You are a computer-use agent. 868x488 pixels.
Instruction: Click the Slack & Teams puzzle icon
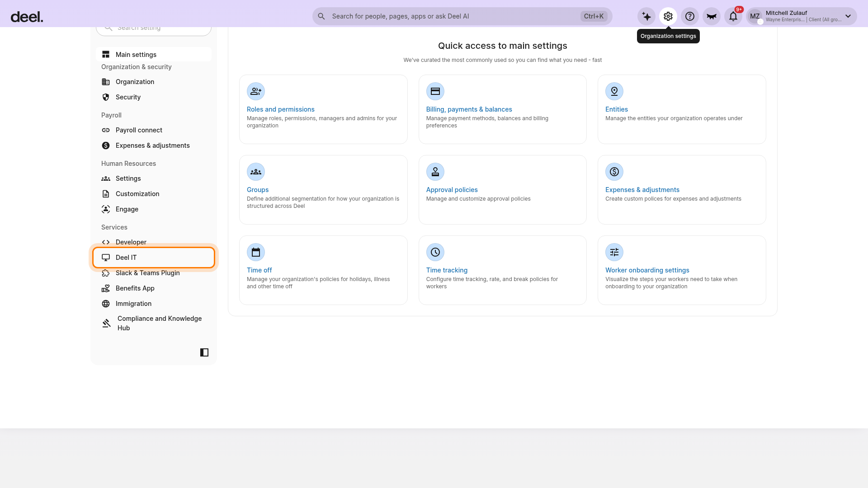(x=106, y=273)
